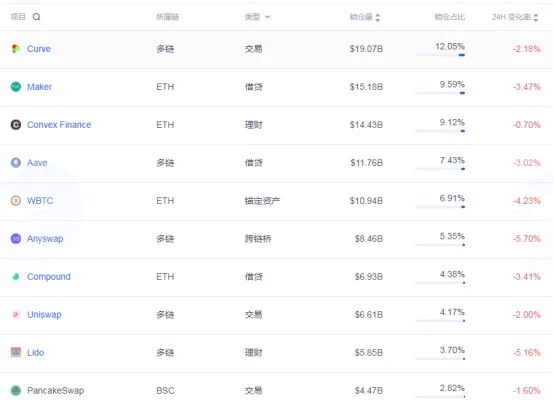Click the PancakeSwap project logo icon
Image resolution: width=554 pixels, height=406 pixels.
[x=16, y=390]
